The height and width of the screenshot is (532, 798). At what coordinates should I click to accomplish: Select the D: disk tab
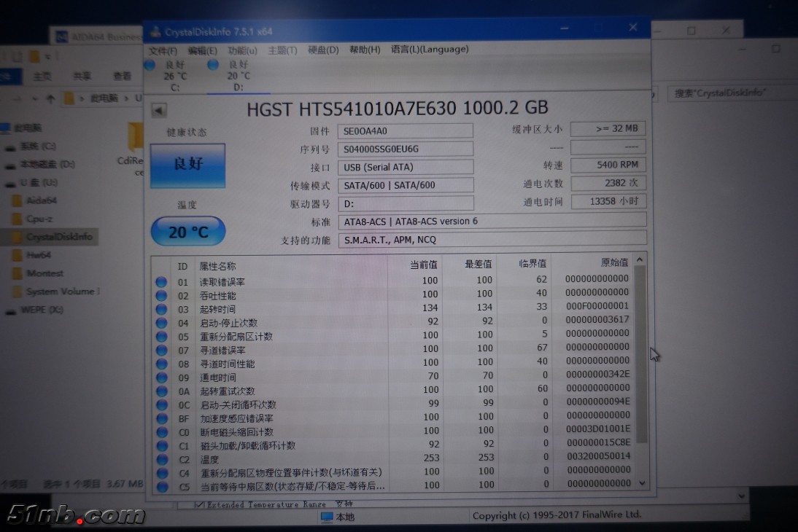click(x=238, y=76)
